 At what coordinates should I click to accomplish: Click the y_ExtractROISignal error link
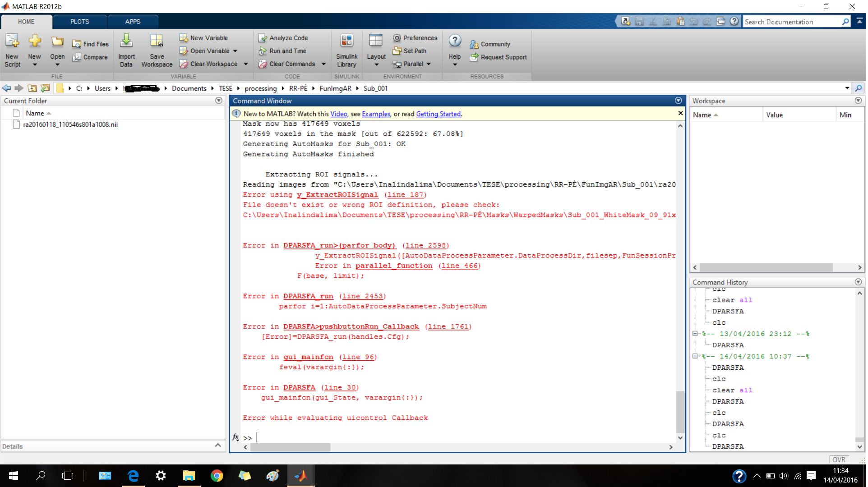337,195
